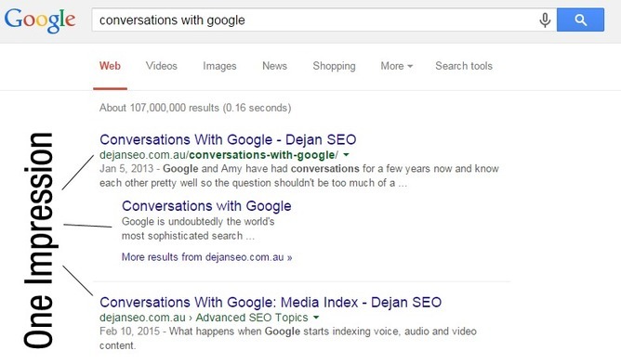Open Conversations With Google - Dejan SEO result
Viewport: 621px width, 364px height.
click(x=228, y=139)
